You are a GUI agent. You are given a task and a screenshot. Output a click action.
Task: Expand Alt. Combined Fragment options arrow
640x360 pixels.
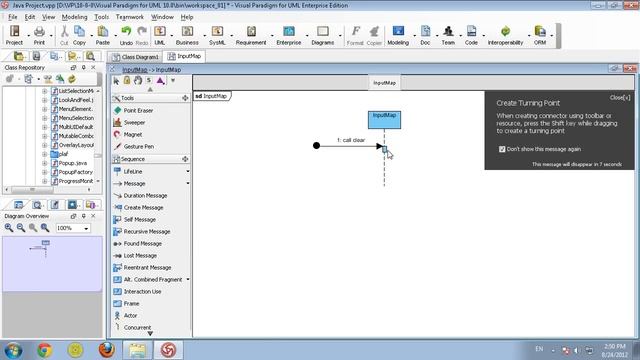[188, 280]
